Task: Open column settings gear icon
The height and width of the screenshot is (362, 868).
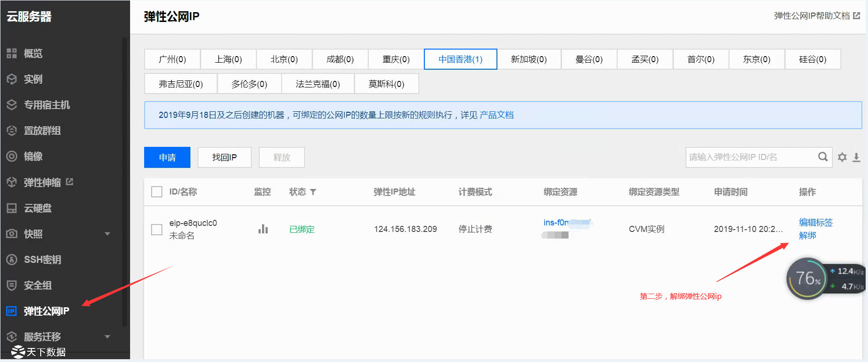Action: point(842,157)
